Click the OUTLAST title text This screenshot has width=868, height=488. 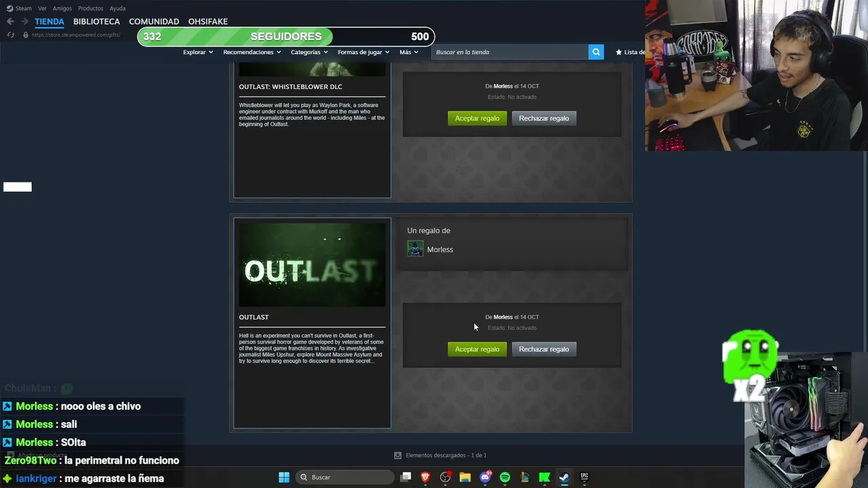click(x=254, y=317)
